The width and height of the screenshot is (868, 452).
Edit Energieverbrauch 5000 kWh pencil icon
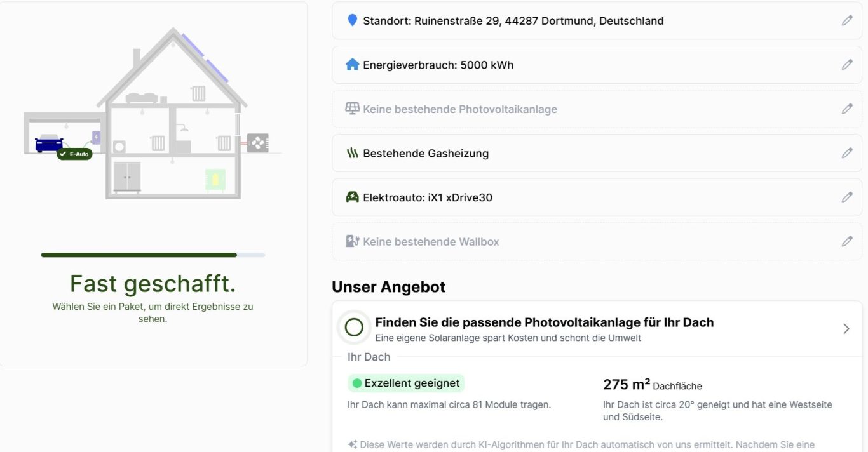point(847,65)
